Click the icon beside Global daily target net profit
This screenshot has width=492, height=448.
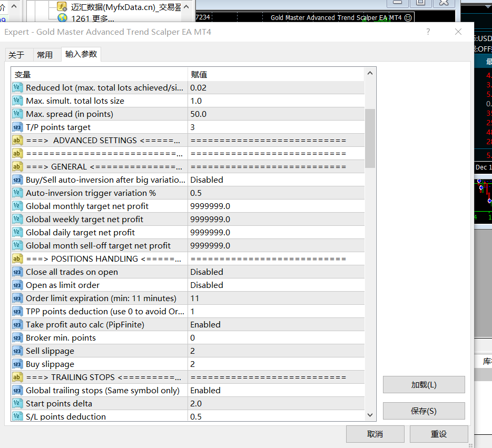pyautogui.click(x=17, y=232)
